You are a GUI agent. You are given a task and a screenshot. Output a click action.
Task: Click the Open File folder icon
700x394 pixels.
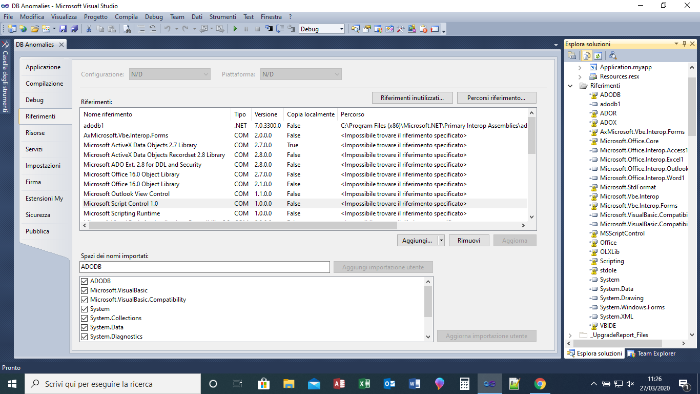point(34,29)
